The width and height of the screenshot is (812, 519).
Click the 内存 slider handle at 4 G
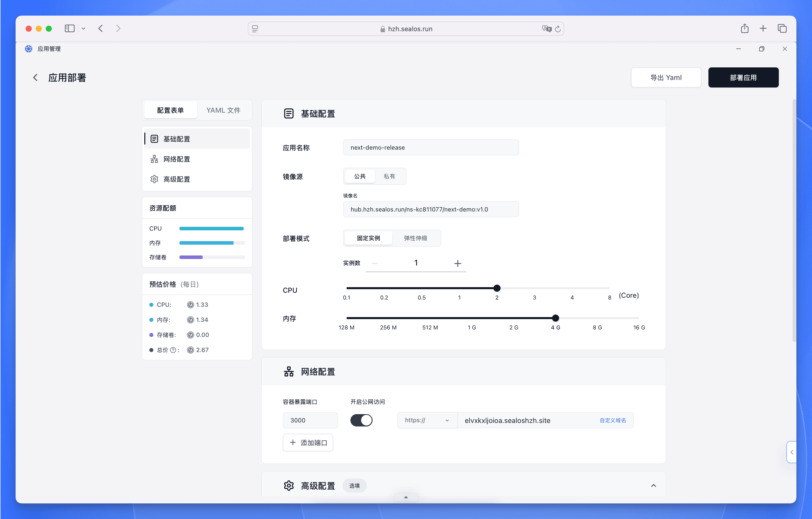pos(555,318)
